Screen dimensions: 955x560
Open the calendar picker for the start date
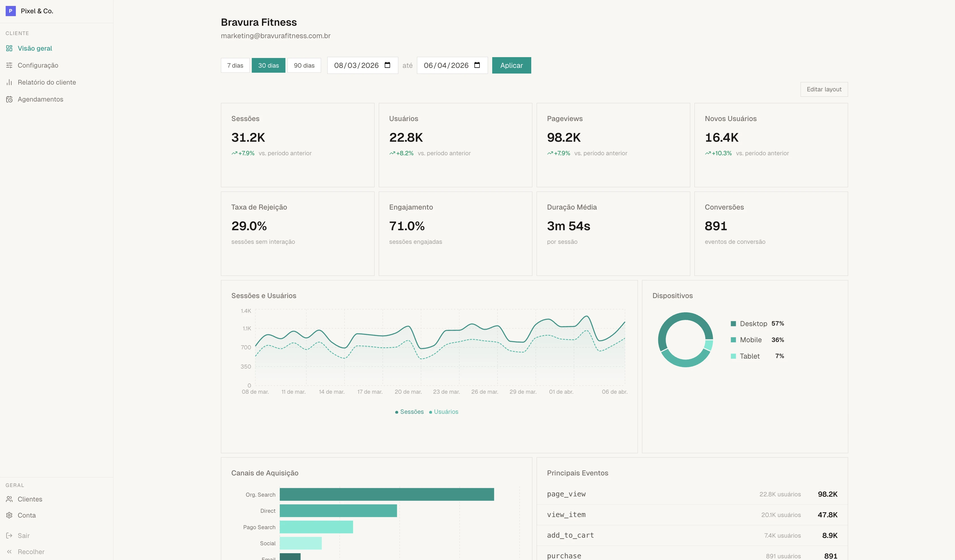pyautogui.click(x=388, y=65)
